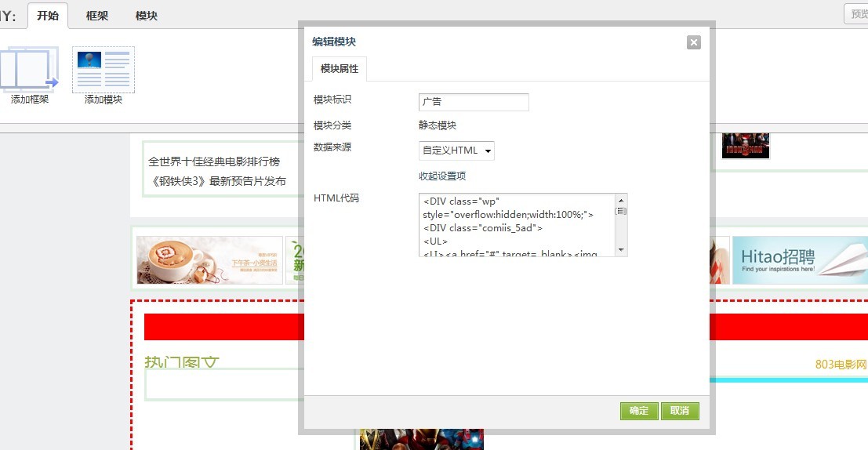Click the HTML textarea scroll up arrow
Image resolution: width=868 pixels, height=450 pixels.
coord(621,201)
